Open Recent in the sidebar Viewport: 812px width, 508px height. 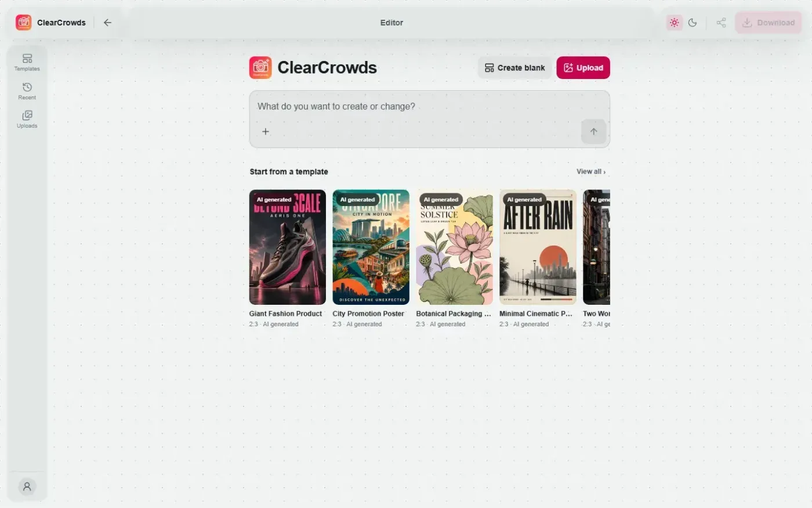tap(27, 91)
